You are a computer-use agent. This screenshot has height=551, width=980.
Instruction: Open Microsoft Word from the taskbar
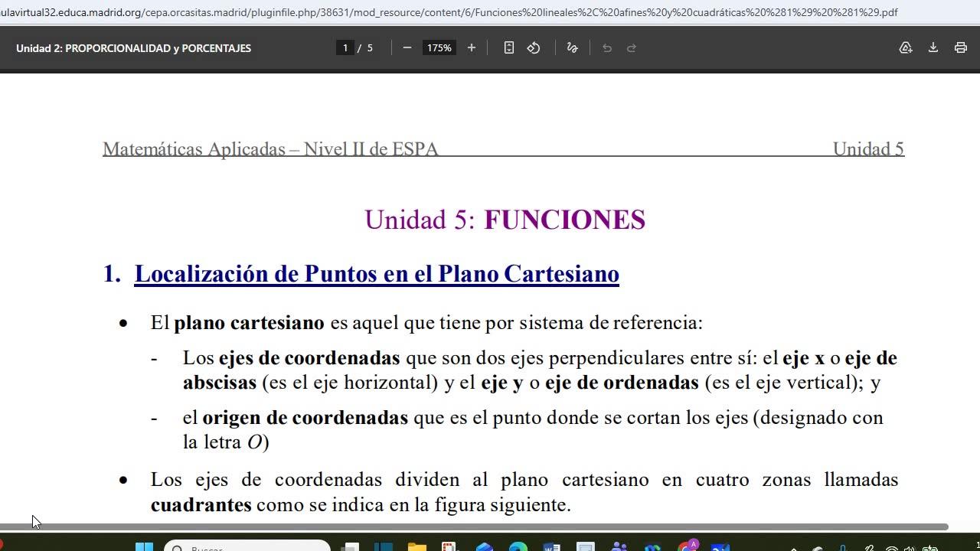tap(551, 547)
